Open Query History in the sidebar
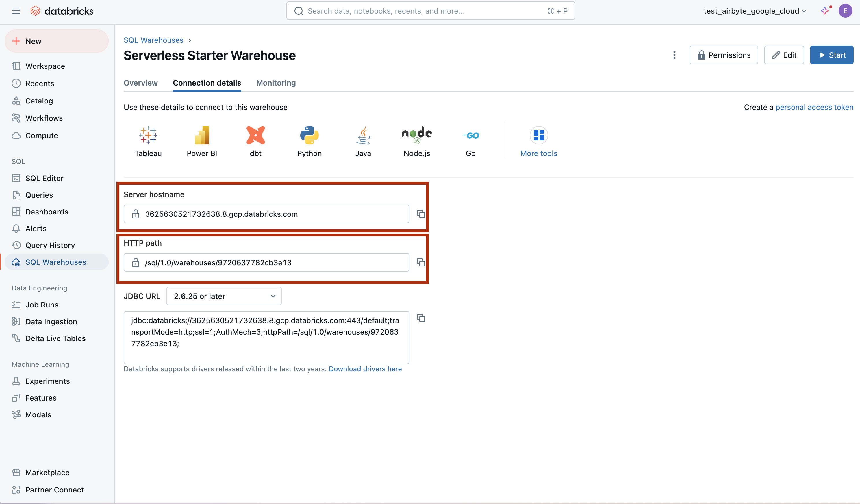The image size is (860, 504). [x=50, y=245]
